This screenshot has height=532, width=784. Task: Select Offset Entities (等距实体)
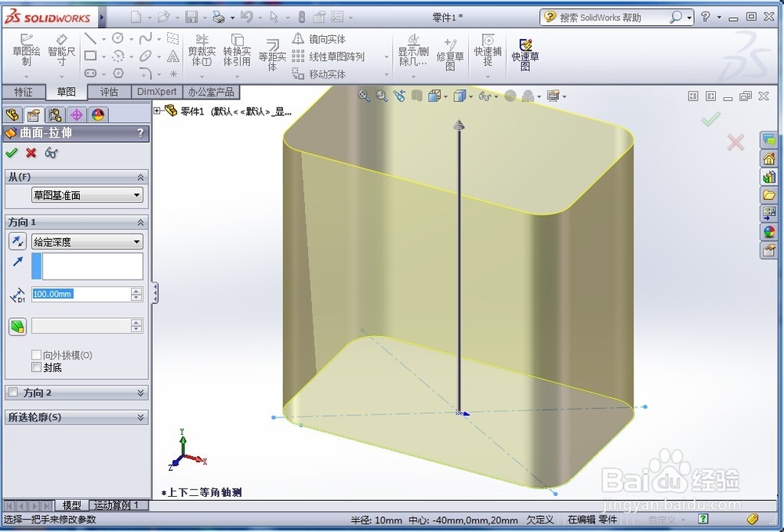pyautogui.click(x=272, y=55)
